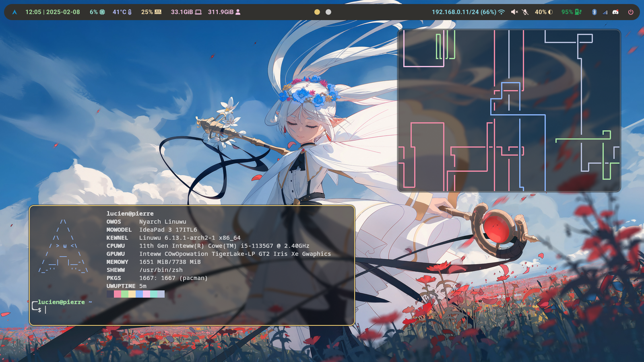
Task: Select the 'lucien@pierre' header text in terminal
Action: [130, 214]
